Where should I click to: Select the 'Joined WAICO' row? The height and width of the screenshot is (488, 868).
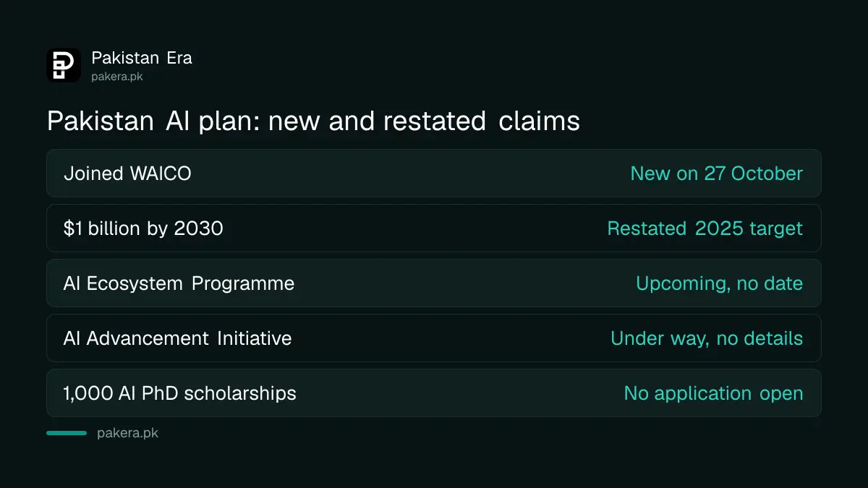coord(434,174)
